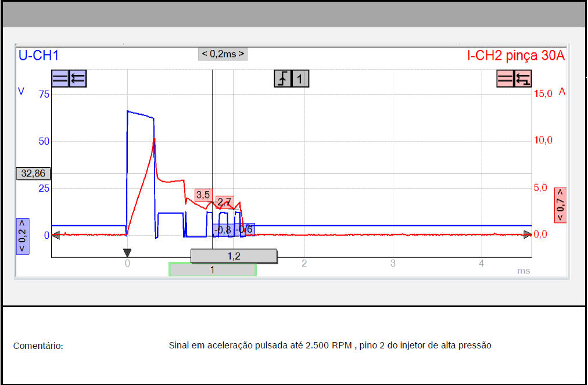
Task: Click the trigger channel 1 box
Action: click(x=300, y=78)
